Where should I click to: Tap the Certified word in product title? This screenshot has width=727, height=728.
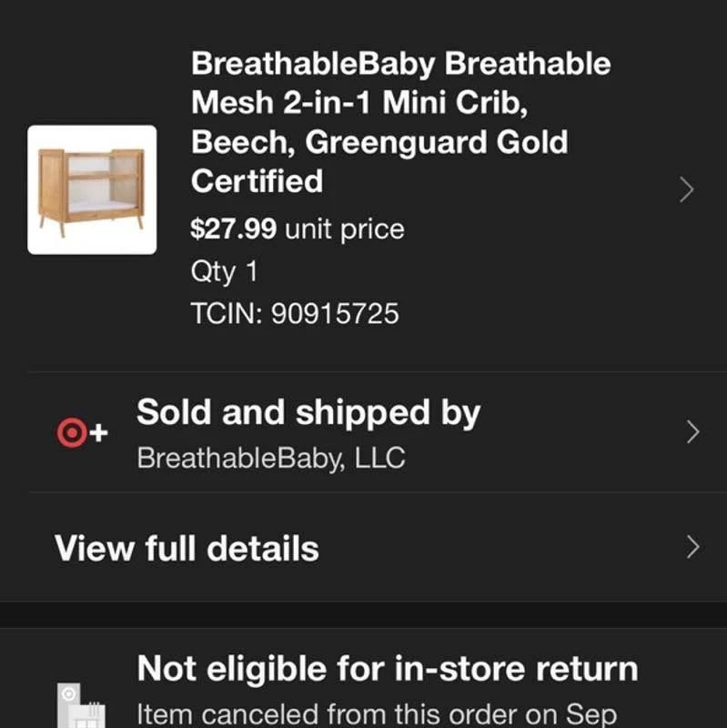257,181
